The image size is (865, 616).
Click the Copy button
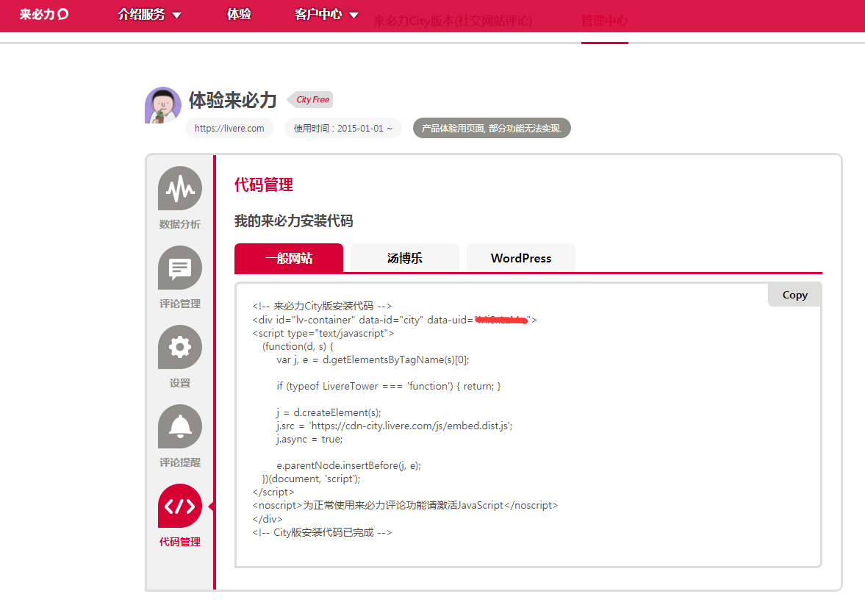coord(795,295)
